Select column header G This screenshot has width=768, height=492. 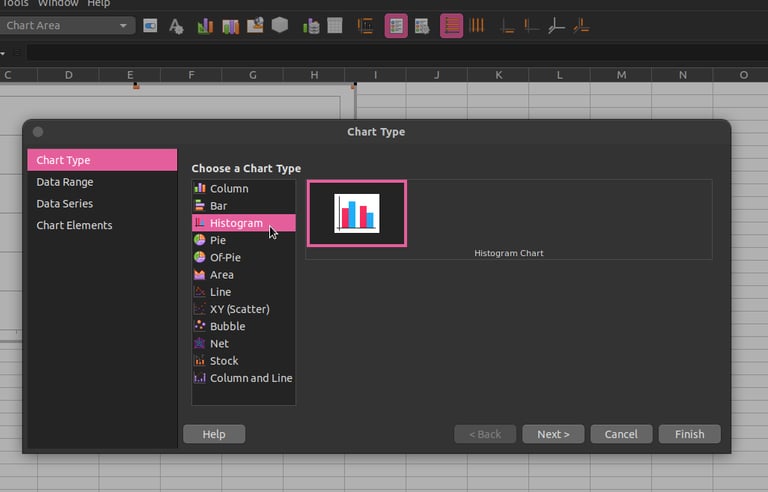(x=253, y=74)
